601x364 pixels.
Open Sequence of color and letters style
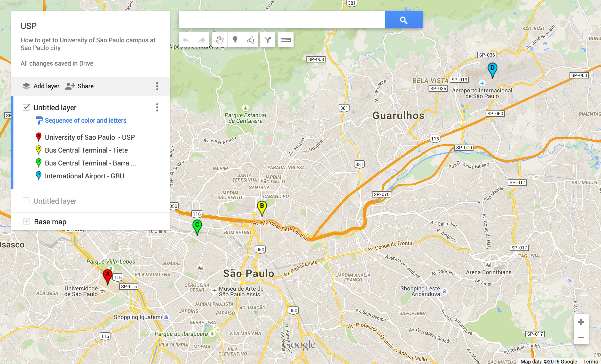[85, 121]
